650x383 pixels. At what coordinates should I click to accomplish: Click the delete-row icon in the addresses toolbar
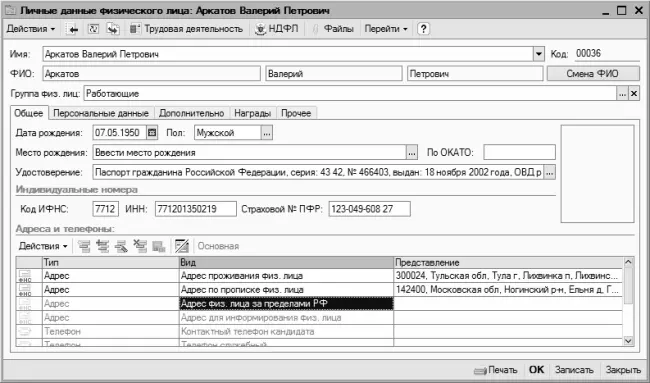point(140,246)
